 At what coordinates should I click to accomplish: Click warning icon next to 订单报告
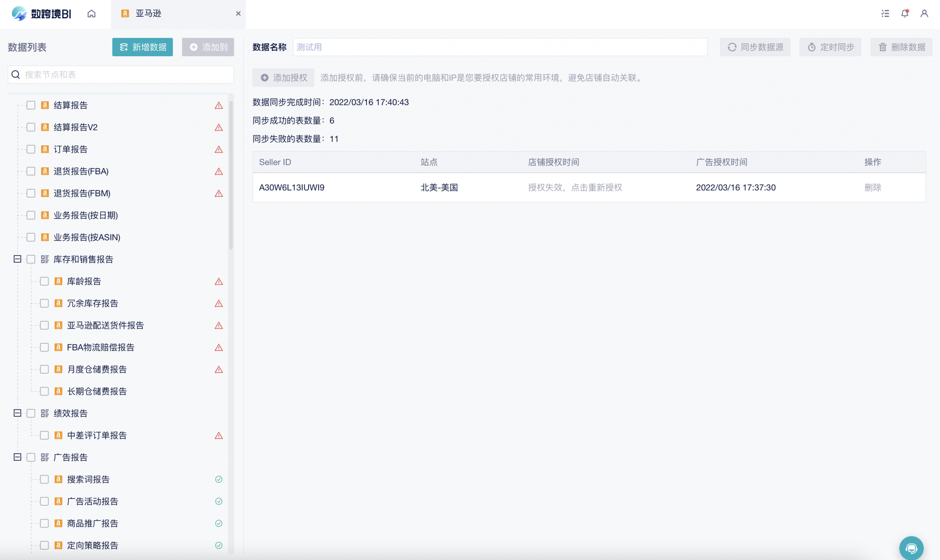[x=219, y=149]
